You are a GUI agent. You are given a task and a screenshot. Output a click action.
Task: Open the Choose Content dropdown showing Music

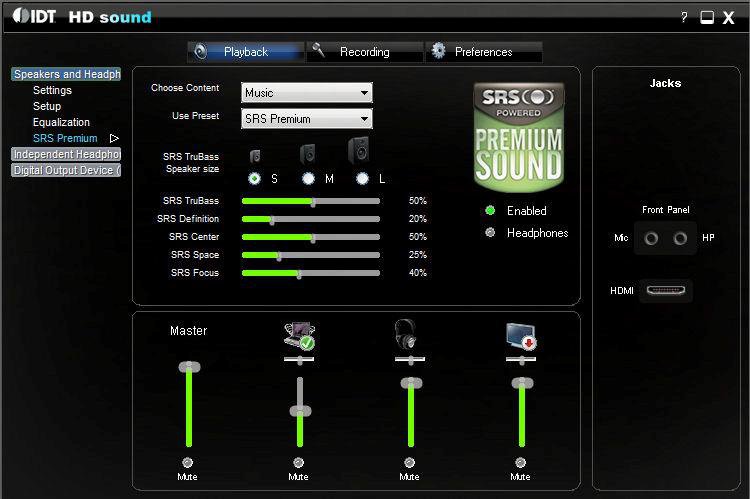click(x=307, y=92)
